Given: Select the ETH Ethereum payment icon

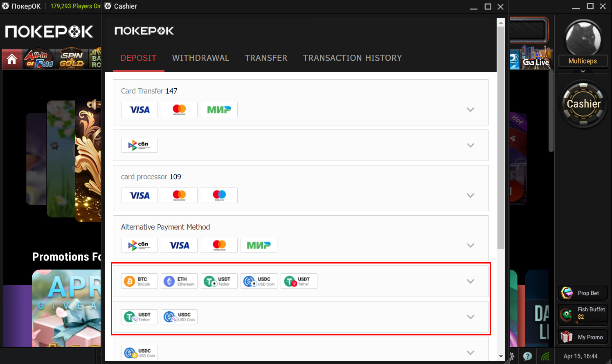Looking at the screenshot, I should [x=179, y=281].
